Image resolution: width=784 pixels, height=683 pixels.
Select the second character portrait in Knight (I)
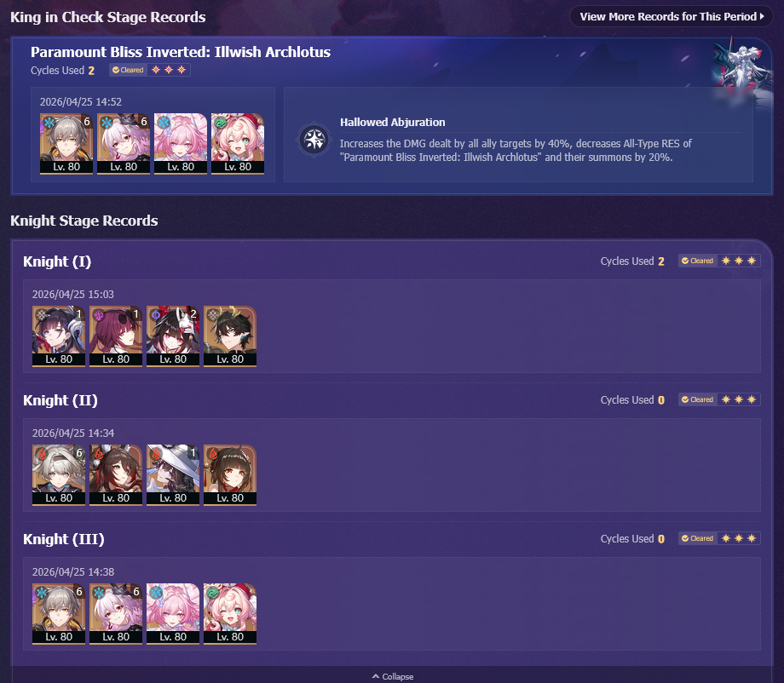click(116, 336)
